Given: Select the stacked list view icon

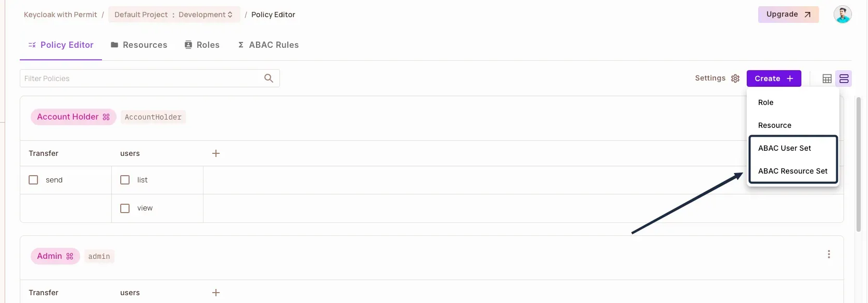Looking at the screenshot, I should [x=844, y=78].
